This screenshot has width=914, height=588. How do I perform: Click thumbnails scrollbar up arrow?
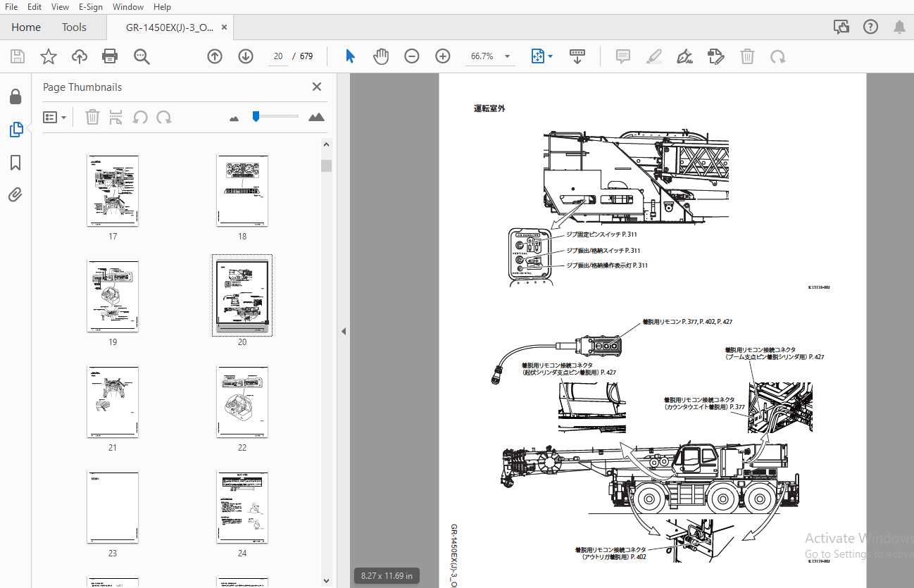click(x=326, y=145)
